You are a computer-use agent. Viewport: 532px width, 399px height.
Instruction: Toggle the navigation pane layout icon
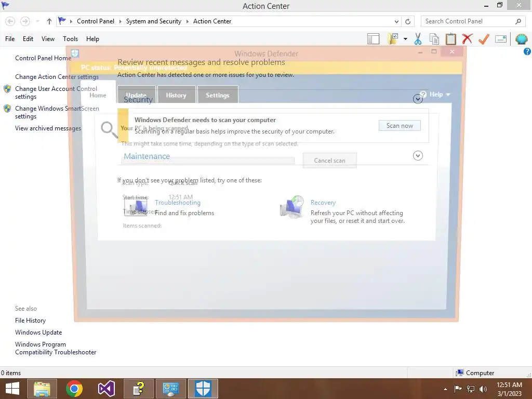373,39
